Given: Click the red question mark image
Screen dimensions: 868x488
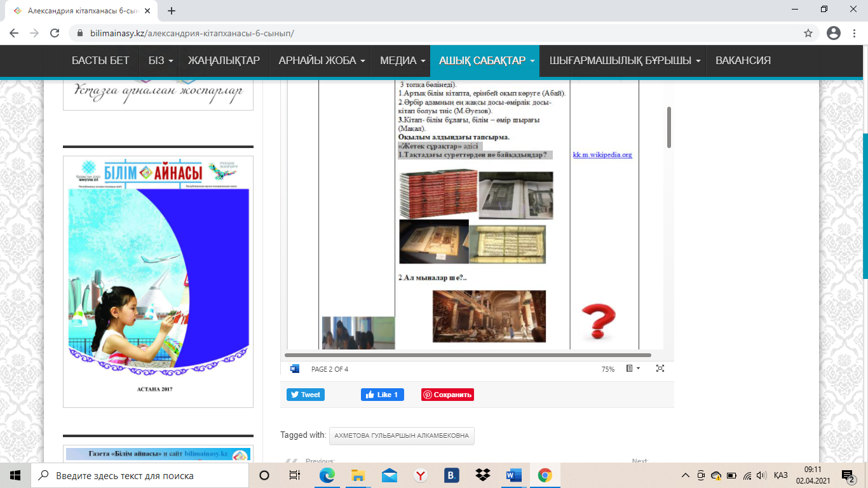Looking at the screenshot, I should (x=599, y=322).
